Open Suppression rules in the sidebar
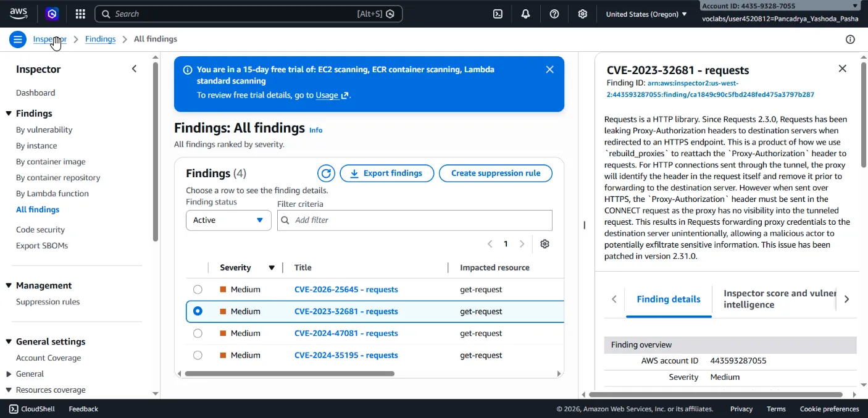The width and height of the screenshot is (868, 418). [48, 302]
